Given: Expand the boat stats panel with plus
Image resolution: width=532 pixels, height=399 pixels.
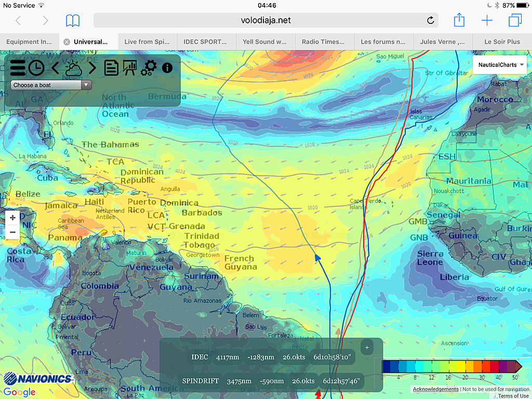Looking at the screenshot, I should point(367,348).
